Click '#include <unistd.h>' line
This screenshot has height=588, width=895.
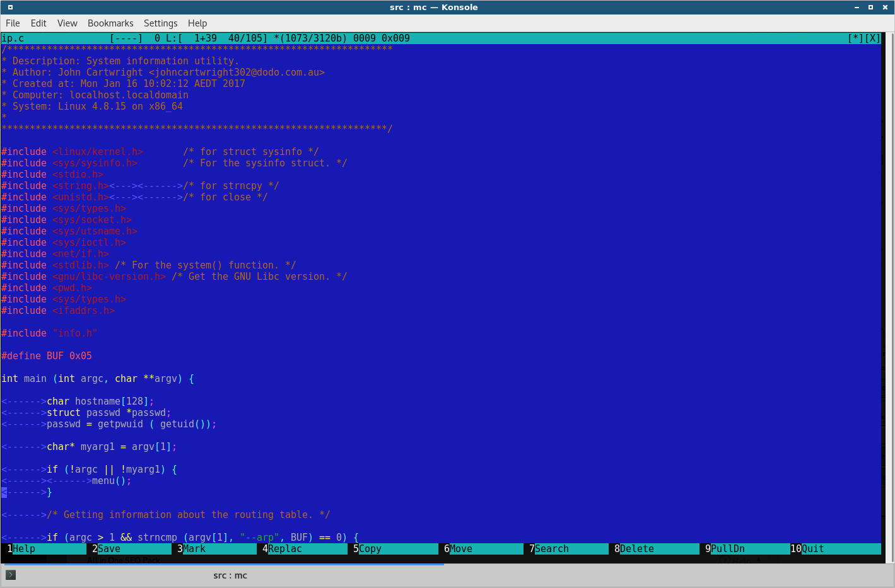tap(55, 197)
